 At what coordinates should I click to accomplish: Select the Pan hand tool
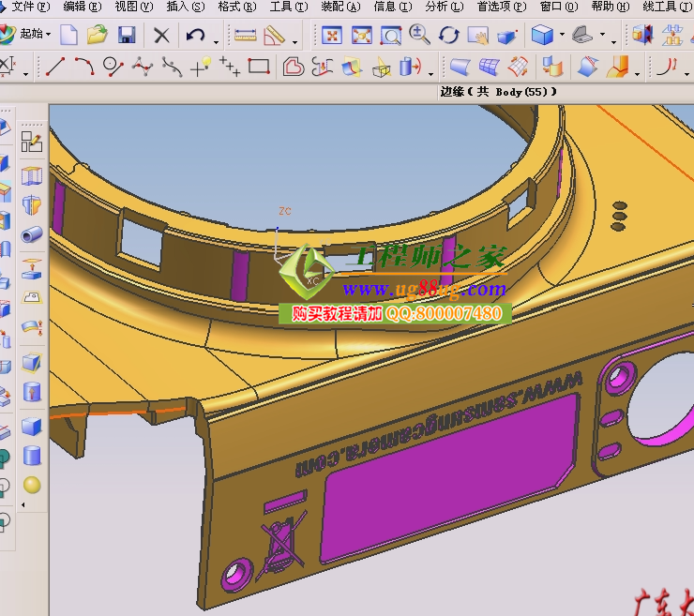pos(478,36)
